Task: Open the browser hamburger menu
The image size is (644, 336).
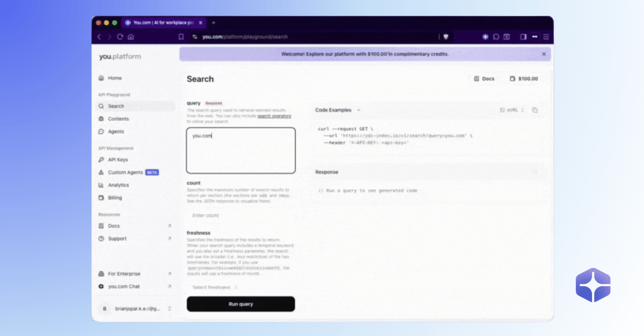Action: [546, 37]
